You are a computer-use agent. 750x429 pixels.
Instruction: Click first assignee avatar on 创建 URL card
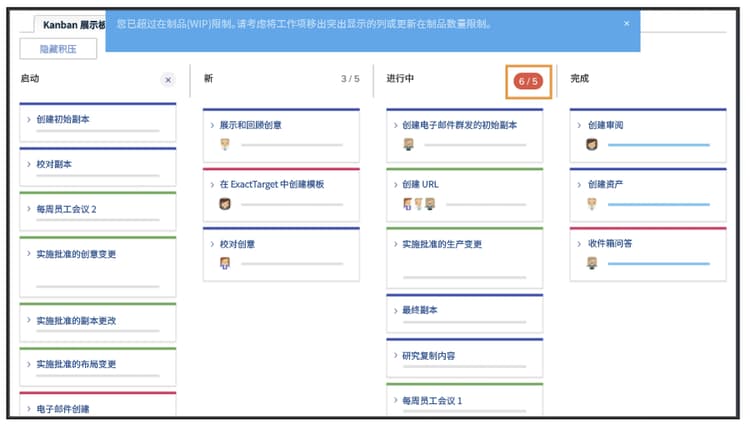pyautogui.click(x=408, y=204)
